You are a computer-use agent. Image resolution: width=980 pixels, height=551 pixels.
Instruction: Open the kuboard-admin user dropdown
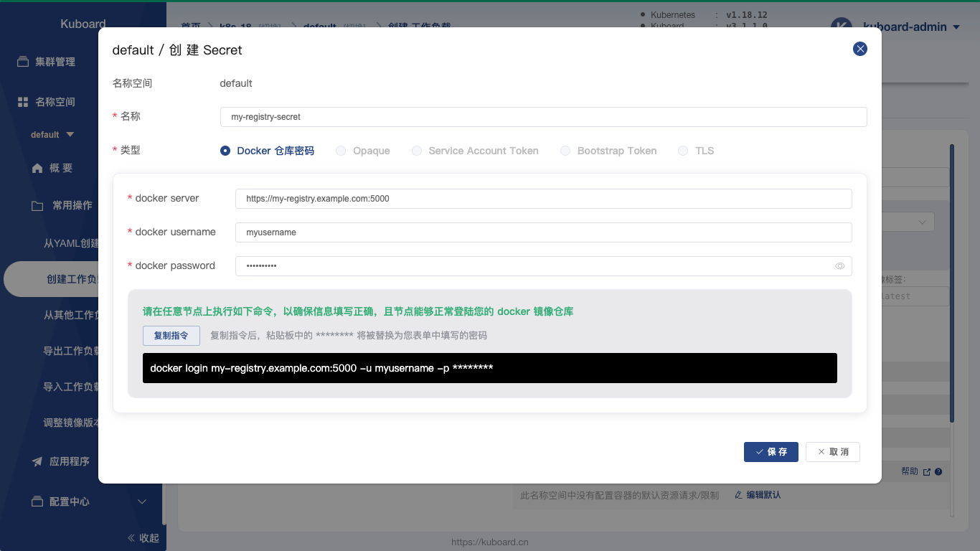pos(911,27)
